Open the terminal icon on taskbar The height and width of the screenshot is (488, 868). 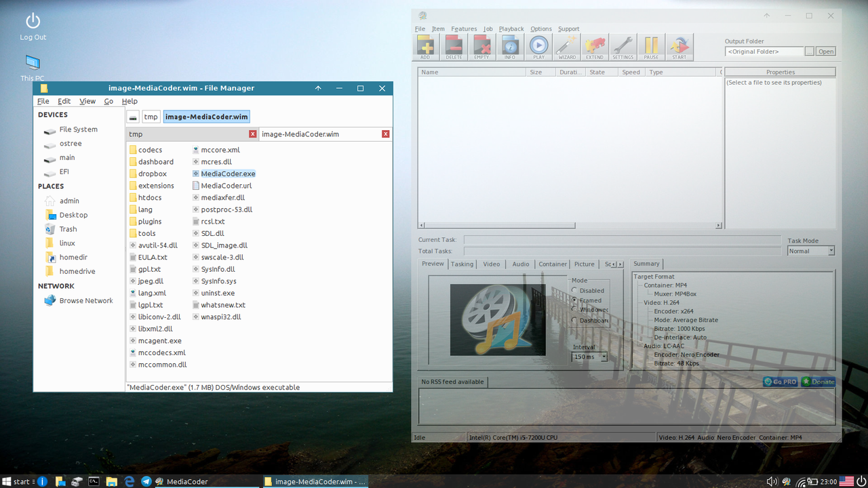click(x=94, y=481)
